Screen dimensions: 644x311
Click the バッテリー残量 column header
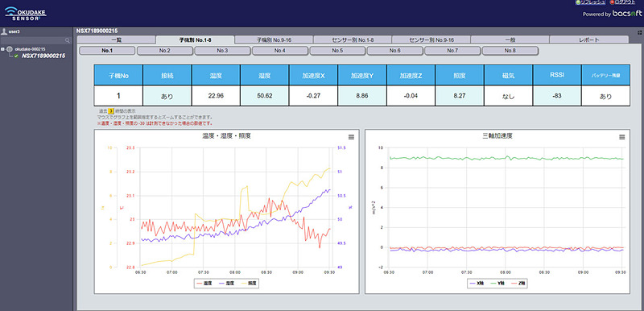coord(606,75)
